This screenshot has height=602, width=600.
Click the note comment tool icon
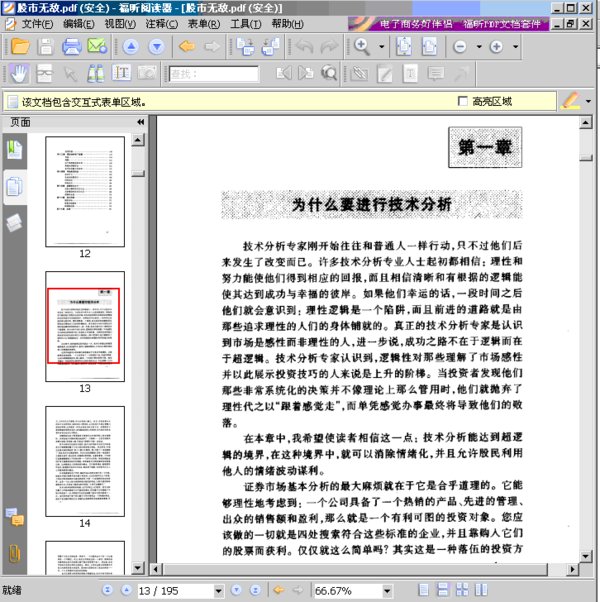436,73
